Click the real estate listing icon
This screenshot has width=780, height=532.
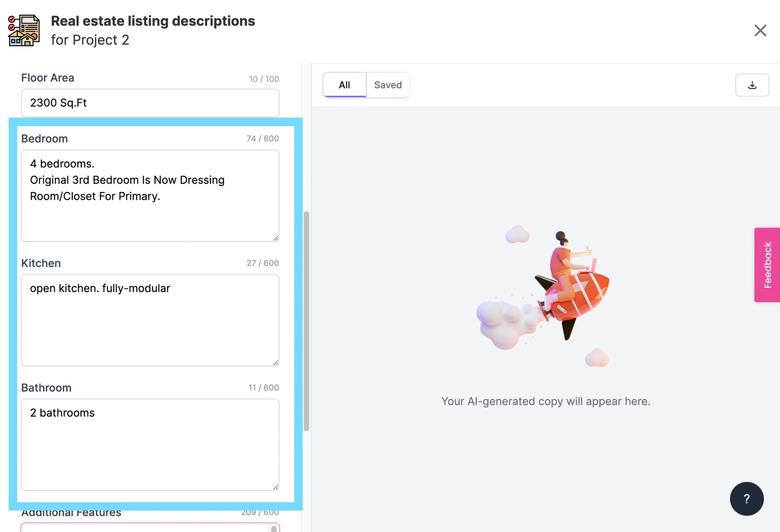point(24,30)
